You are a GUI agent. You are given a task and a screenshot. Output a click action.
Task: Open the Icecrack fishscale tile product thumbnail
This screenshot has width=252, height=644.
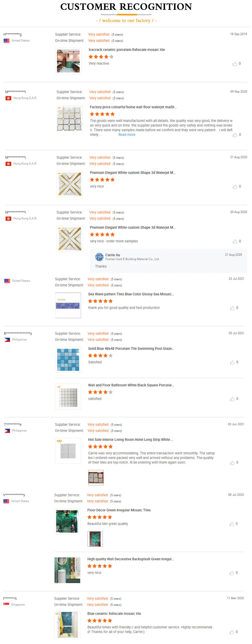click(x=68, y=61)
